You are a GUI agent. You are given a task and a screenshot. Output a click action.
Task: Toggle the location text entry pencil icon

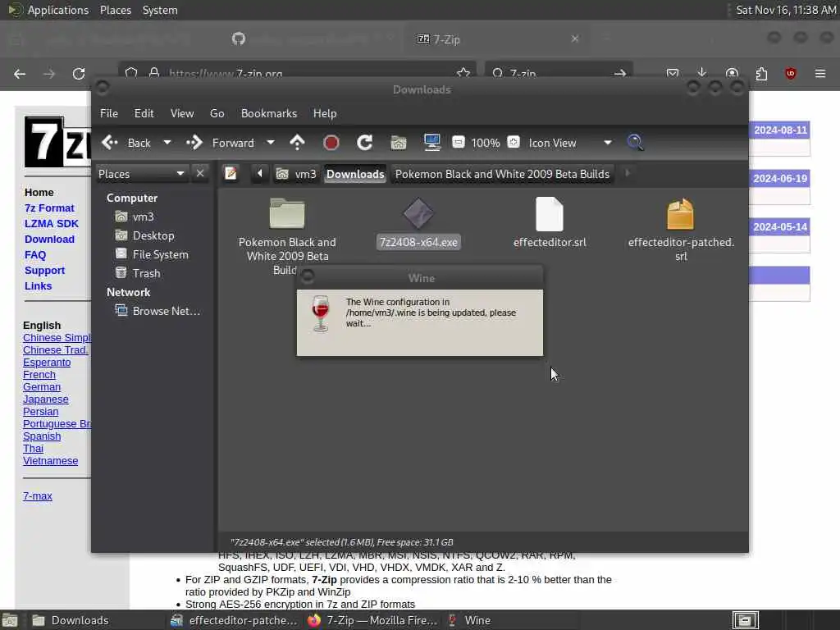coord(231,174)
